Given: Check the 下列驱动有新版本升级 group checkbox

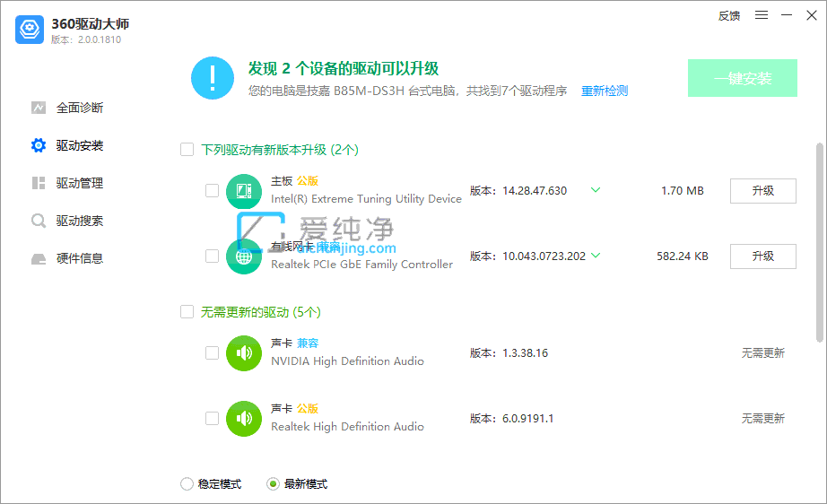Looking at the screenshot, I should pos(187,150).
